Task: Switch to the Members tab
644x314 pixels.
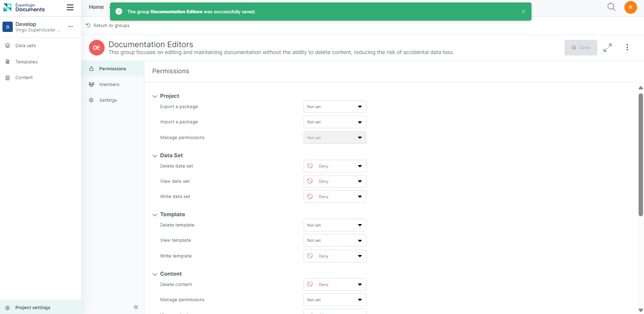Action: pos(112,85)
